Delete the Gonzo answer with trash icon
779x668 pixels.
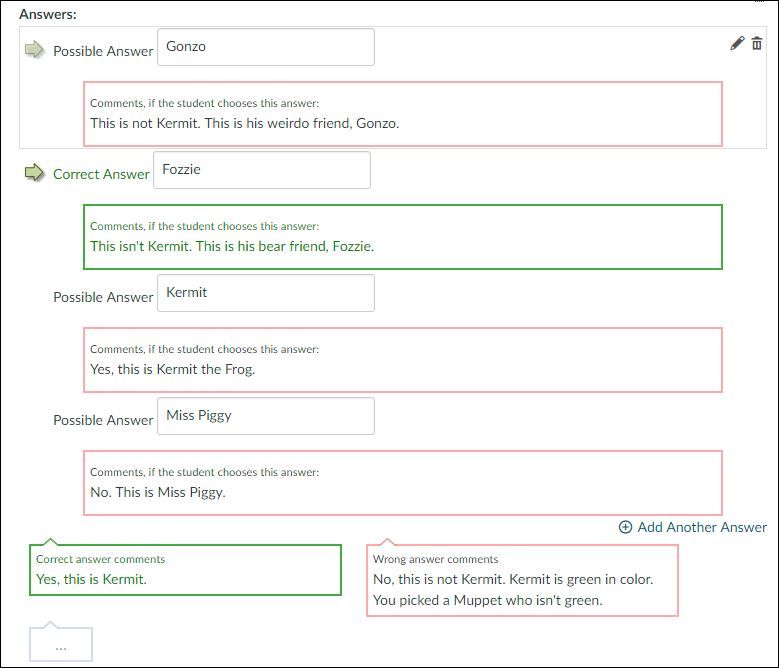(757, 43)
